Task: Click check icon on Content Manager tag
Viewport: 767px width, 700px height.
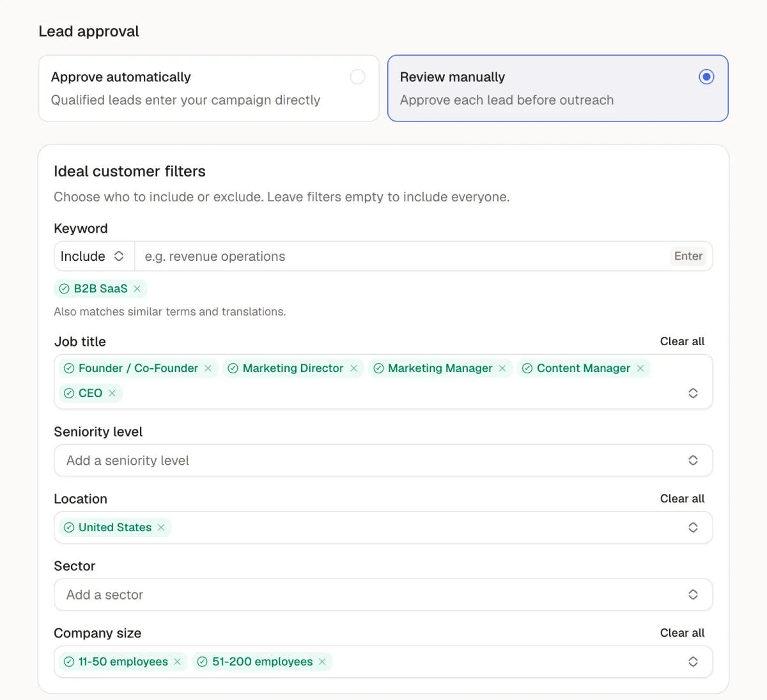Action: 527,368
